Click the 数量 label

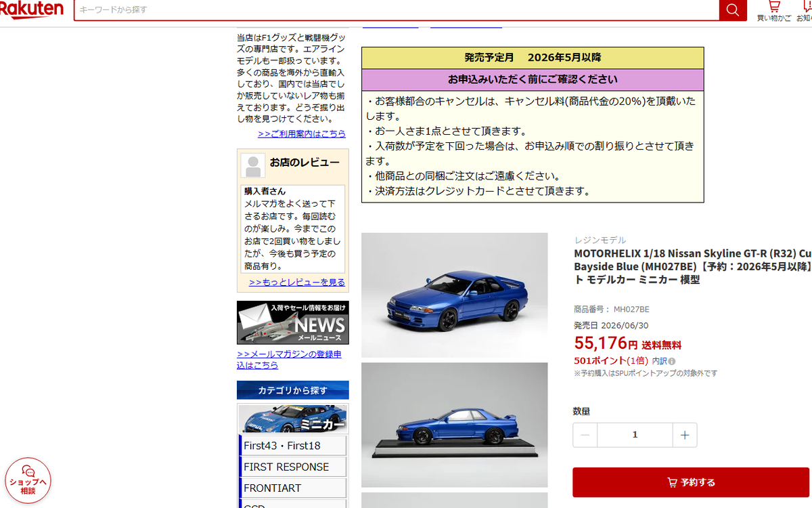coord(582,411)
